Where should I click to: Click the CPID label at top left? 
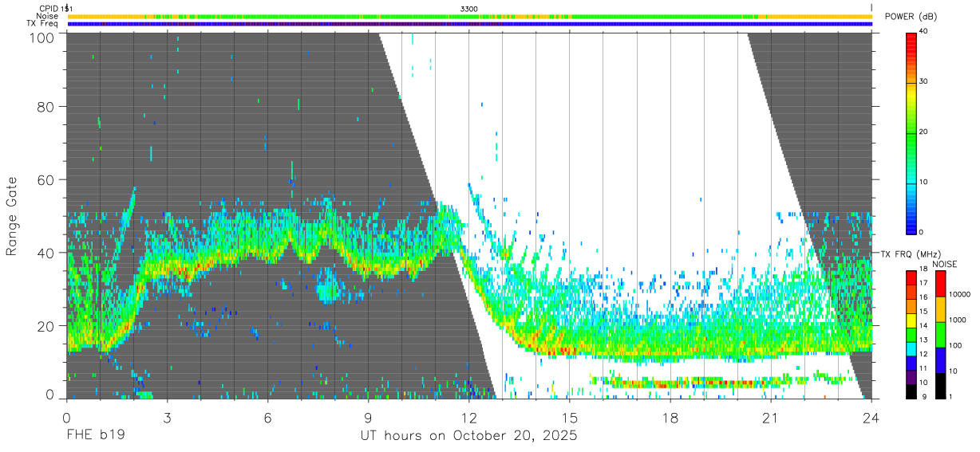(48, 8)
